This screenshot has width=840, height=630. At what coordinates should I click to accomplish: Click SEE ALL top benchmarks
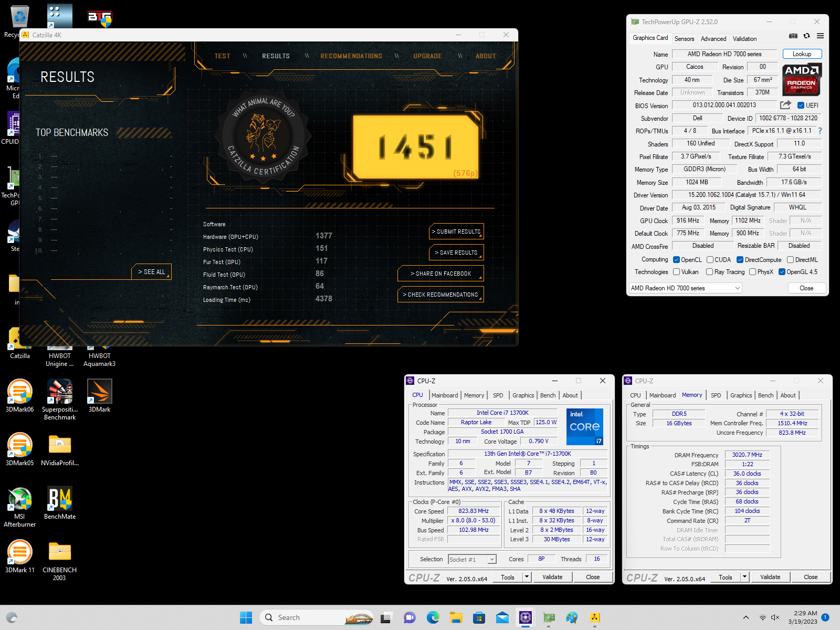point(151,272)
